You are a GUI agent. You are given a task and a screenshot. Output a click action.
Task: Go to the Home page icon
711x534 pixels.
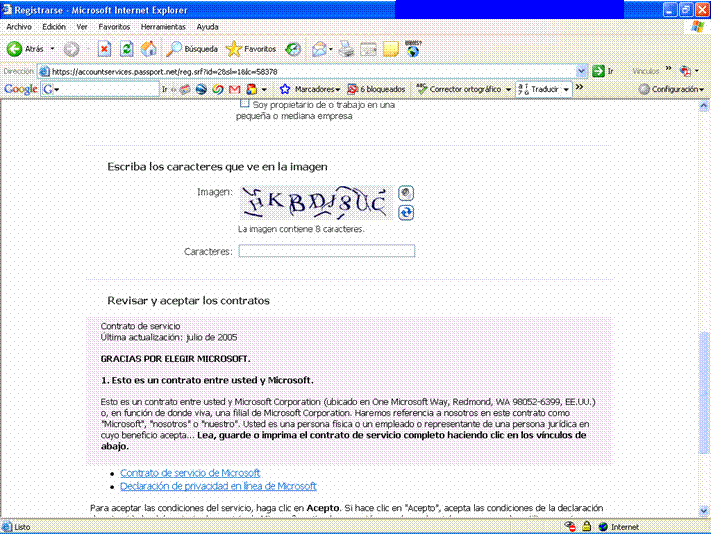click(x=148, y=49)
